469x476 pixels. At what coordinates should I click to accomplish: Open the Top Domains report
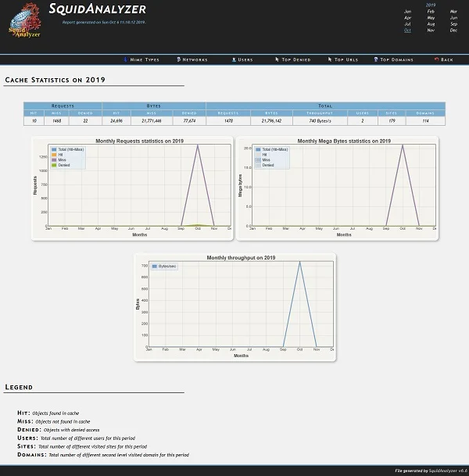click(x=396, y=60)
